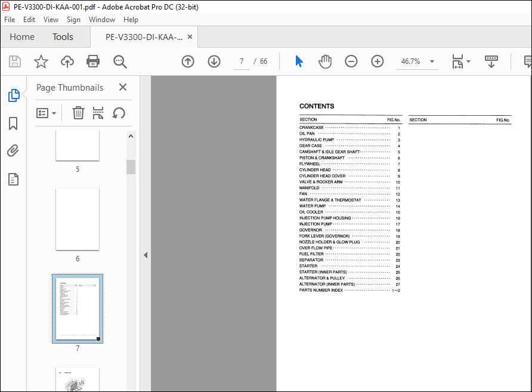Open the zoom percentage dropdown arrow
The width and height of the screenshot is (532, 392).
click(x=432, y=61)
